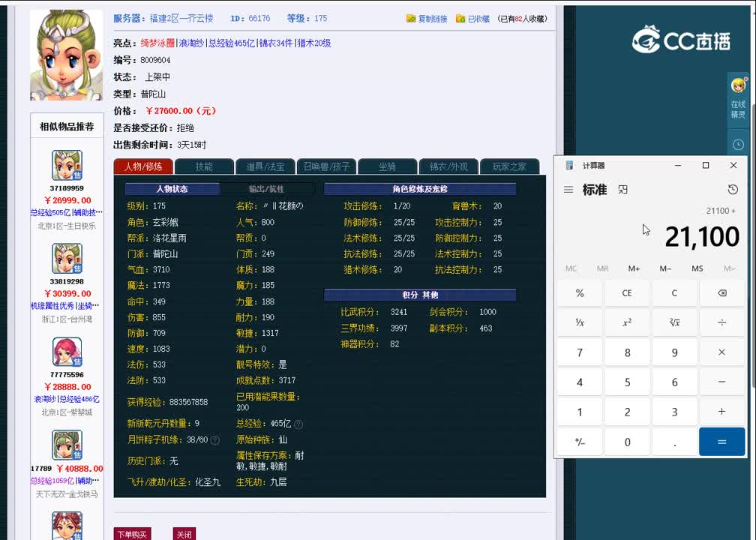Click highlight link 猎术20级

click(313, 43)
